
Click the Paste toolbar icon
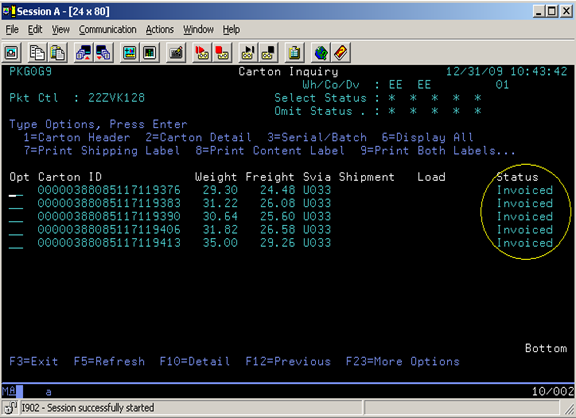(x=58, y=53)
